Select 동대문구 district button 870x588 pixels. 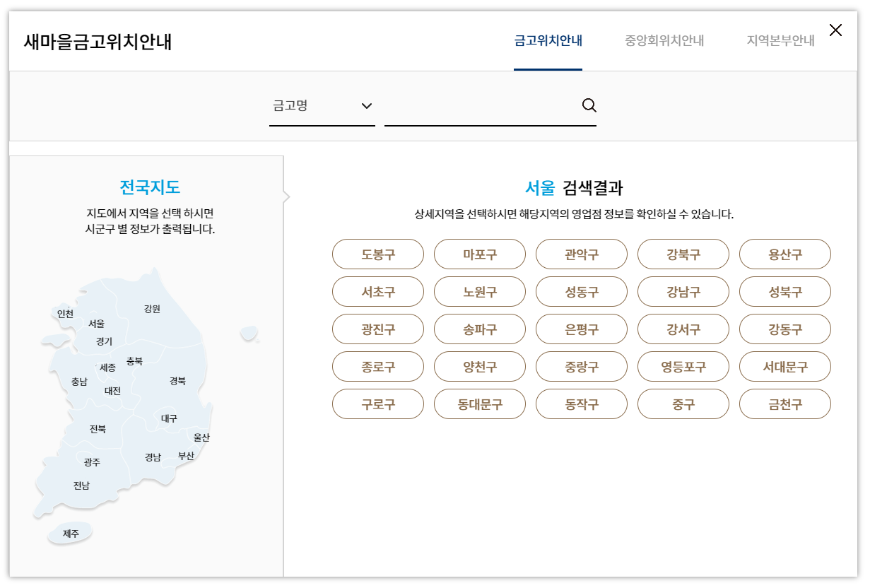tap(480, 404)
